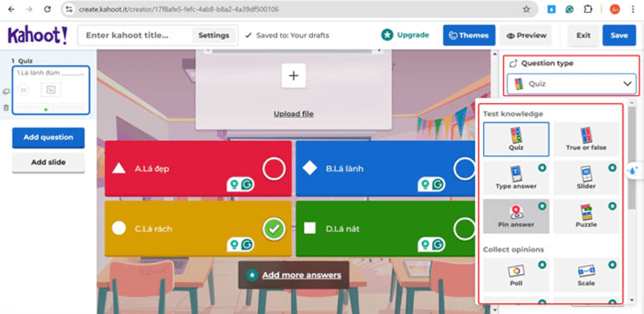Screen dimensions: 644x314
Task: Click the editor vertical scrollbar down arrow
Action: point(495,310)
